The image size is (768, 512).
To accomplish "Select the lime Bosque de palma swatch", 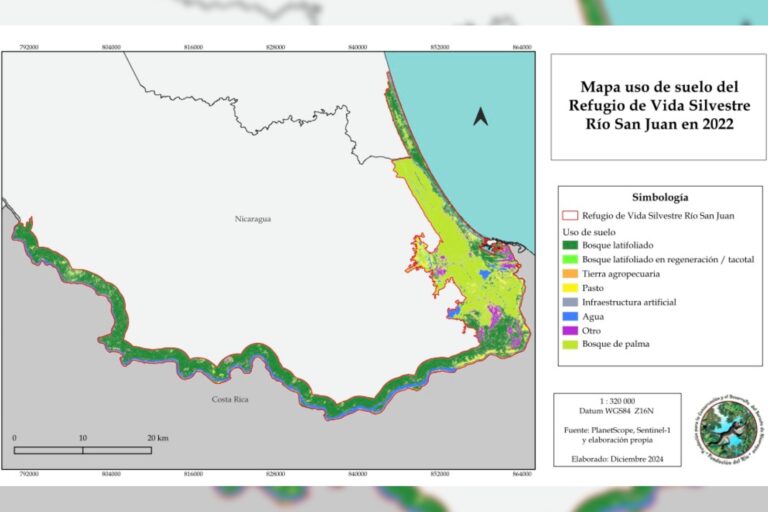I will point(570,344).
